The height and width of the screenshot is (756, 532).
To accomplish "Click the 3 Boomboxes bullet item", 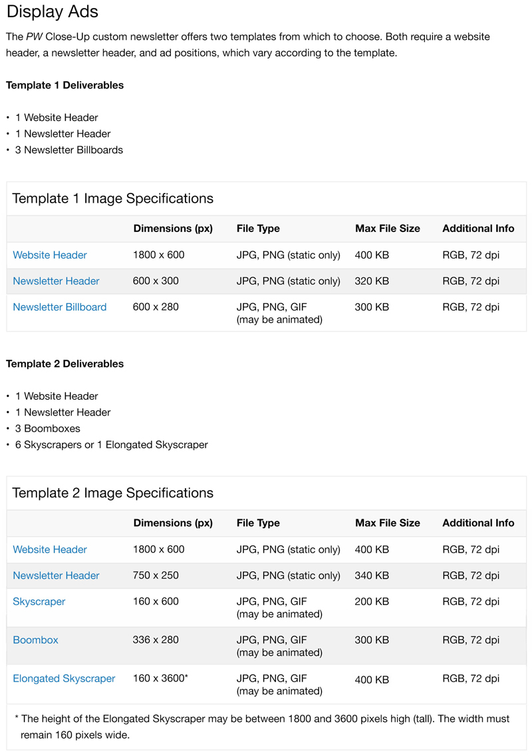I will coord(47,429).
